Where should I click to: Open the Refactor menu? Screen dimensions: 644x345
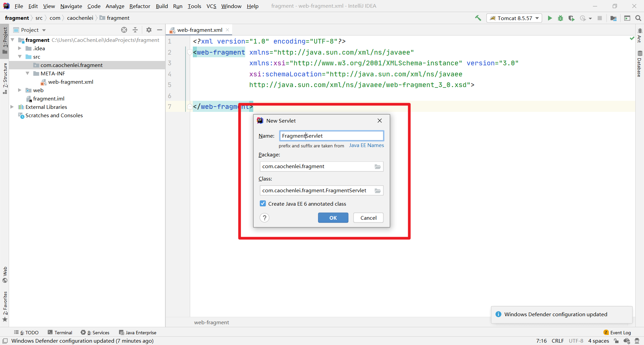[140, 6]
